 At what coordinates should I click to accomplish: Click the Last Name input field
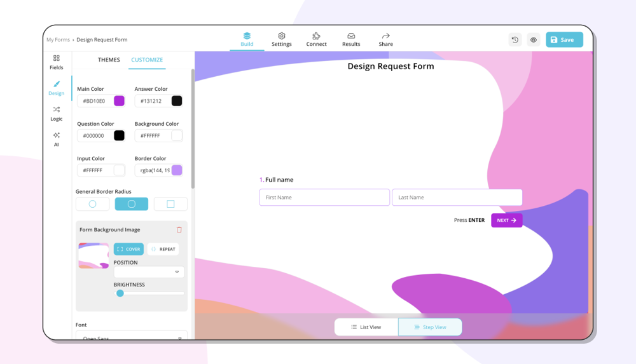(x=457, y=198)
